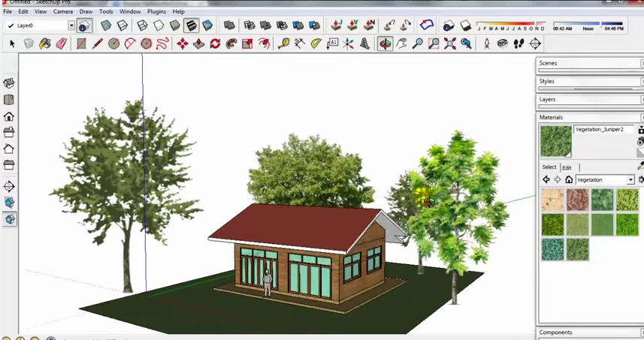644x340 pixels.
Task: Open the File menu
Action: 8,11
